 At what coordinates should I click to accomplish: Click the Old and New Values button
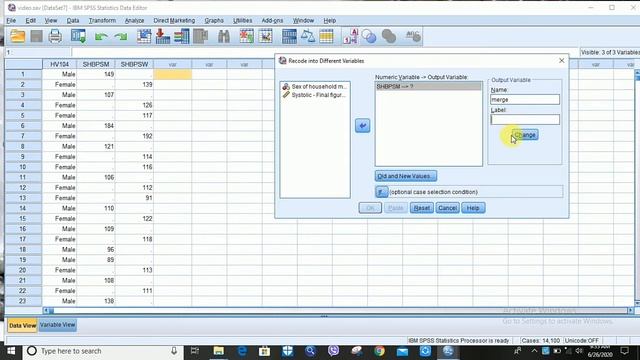[x=406, y=176]
